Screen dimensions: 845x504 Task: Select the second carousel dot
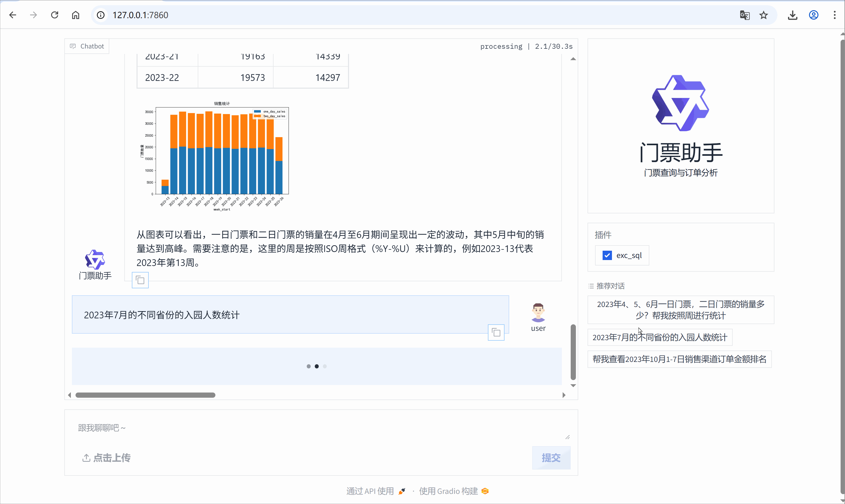[317, 366]
